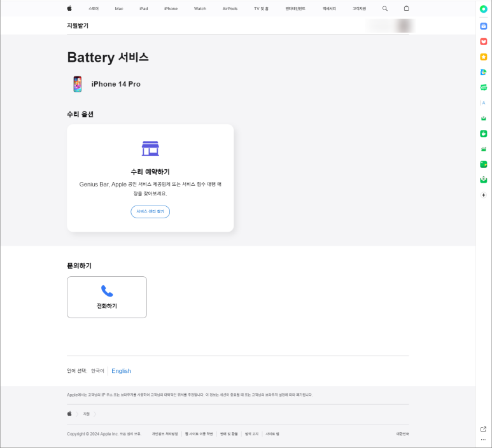Open the AirPods menu in the navigation bar
492x448 pixels.
click(230, 9)
